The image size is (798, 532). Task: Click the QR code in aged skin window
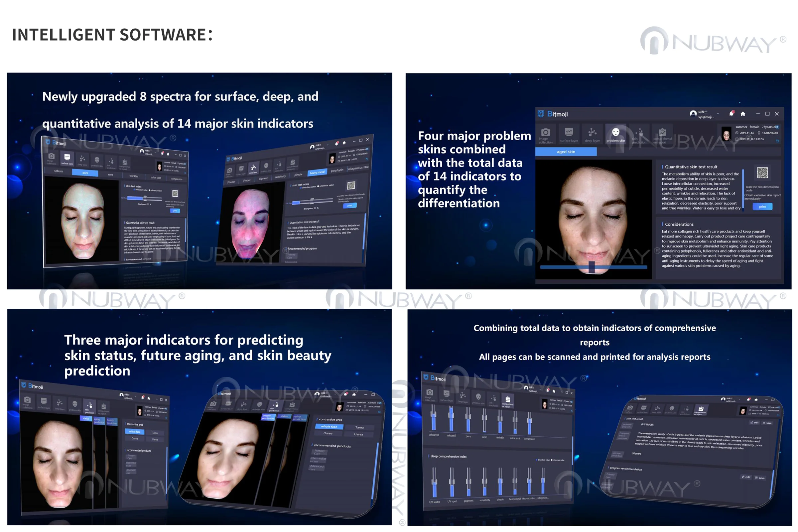click(x=762, y=173)
